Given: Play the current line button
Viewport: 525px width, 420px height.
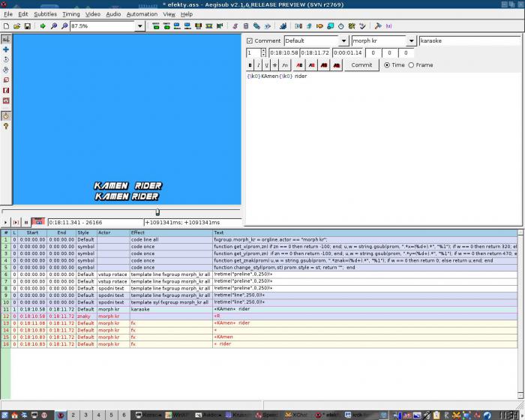Looking at the screenshot, I should pos(16,222).
